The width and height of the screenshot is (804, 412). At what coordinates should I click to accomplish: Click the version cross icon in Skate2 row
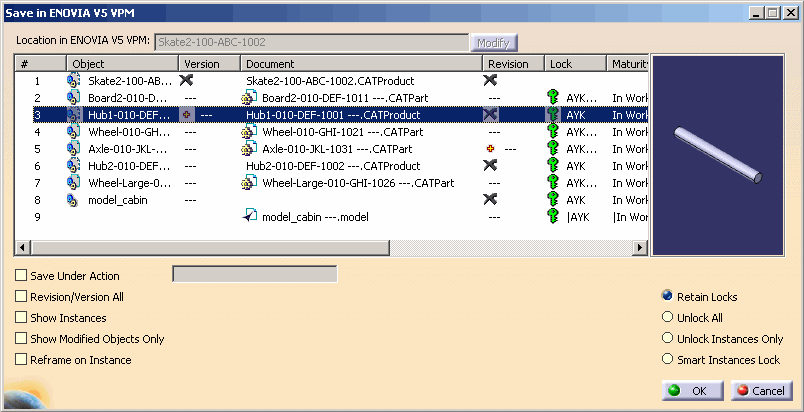coord(186,81)
